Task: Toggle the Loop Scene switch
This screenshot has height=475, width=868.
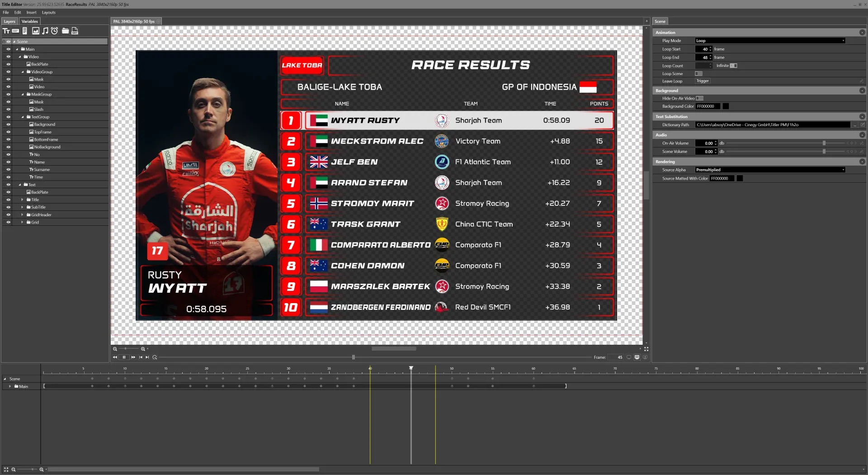Action: pyautogui.click(x=699, y=74)
